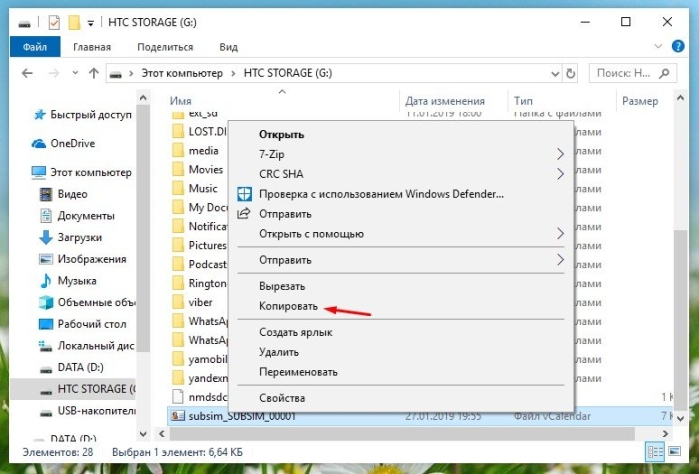Image resolution: width=699 pixels, height=474 pixels.
Task: Sort by the Размер column header
Action: click(x=640, y=101)
